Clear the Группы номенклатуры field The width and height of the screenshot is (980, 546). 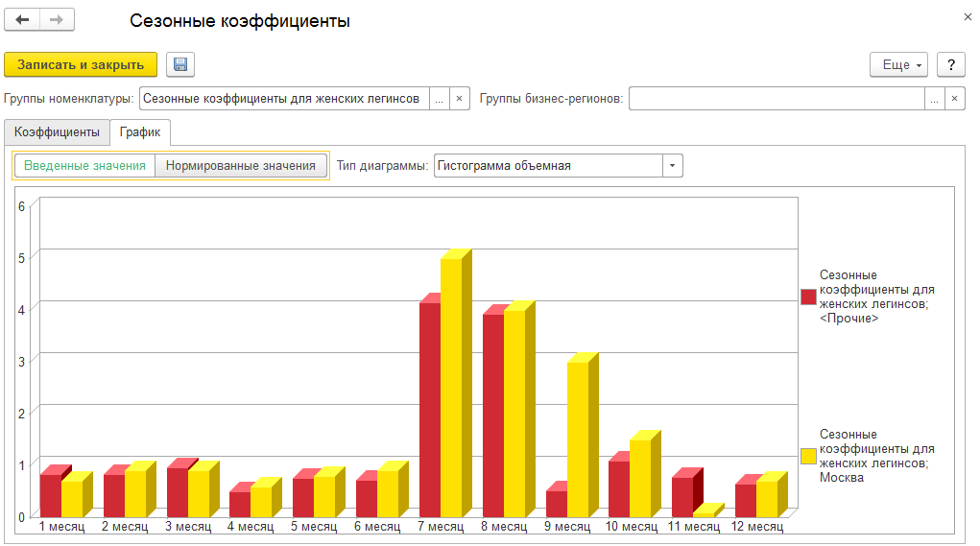coord(459,99)
